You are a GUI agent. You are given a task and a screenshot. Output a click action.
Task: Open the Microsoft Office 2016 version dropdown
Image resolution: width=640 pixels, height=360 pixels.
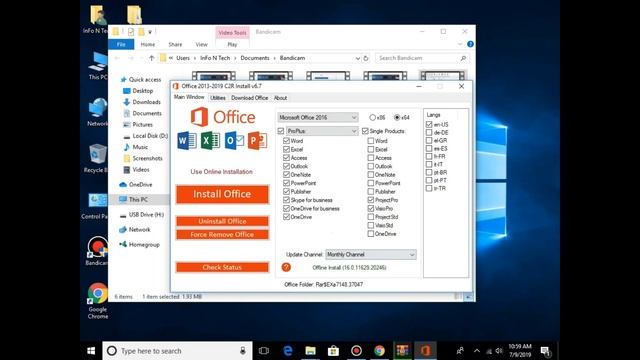coord(318,118)
